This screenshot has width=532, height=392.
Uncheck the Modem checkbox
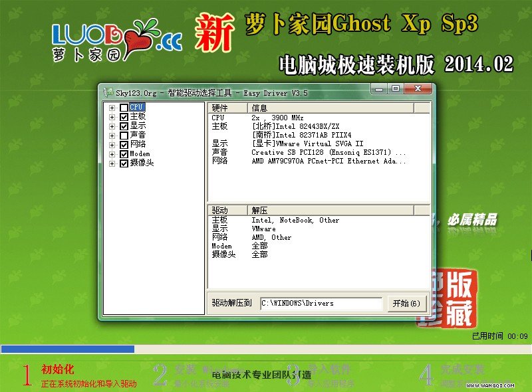pyautogui.click(x=124, y=154)
